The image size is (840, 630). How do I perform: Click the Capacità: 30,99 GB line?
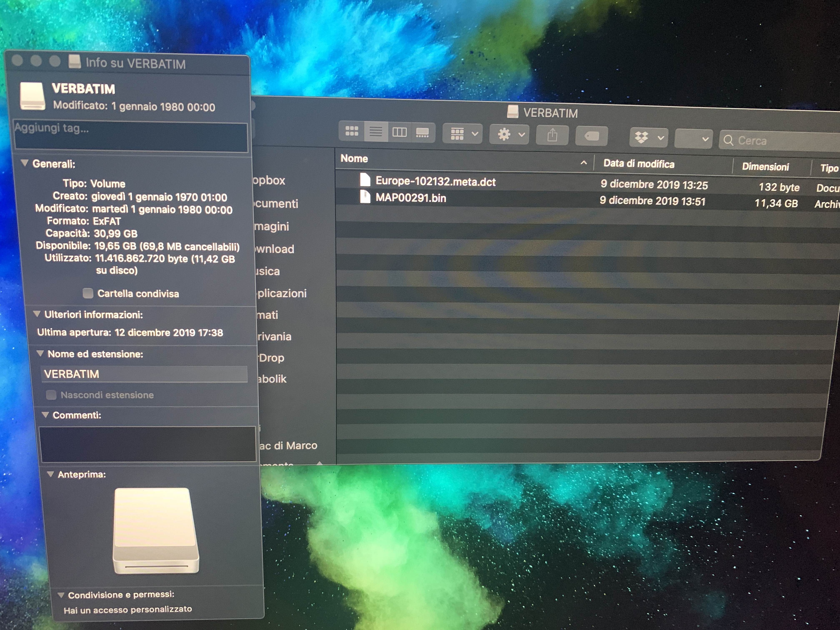pyautogui.click(x=91, y=233)
